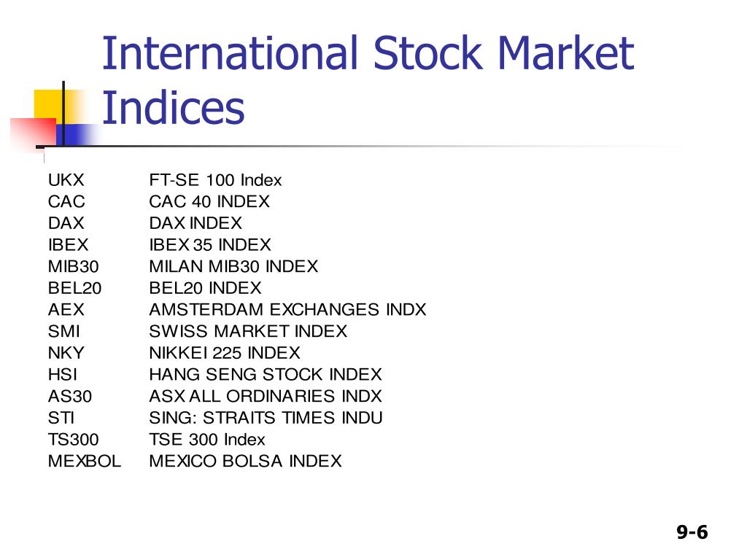
Task: Click the 'BEL20 INDEX' entry
Action: [x=205, y=288]
